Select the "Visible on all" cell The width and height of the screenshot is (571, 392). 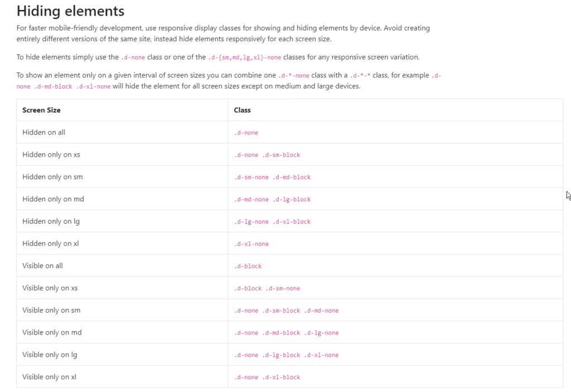[x=42, y=266]
